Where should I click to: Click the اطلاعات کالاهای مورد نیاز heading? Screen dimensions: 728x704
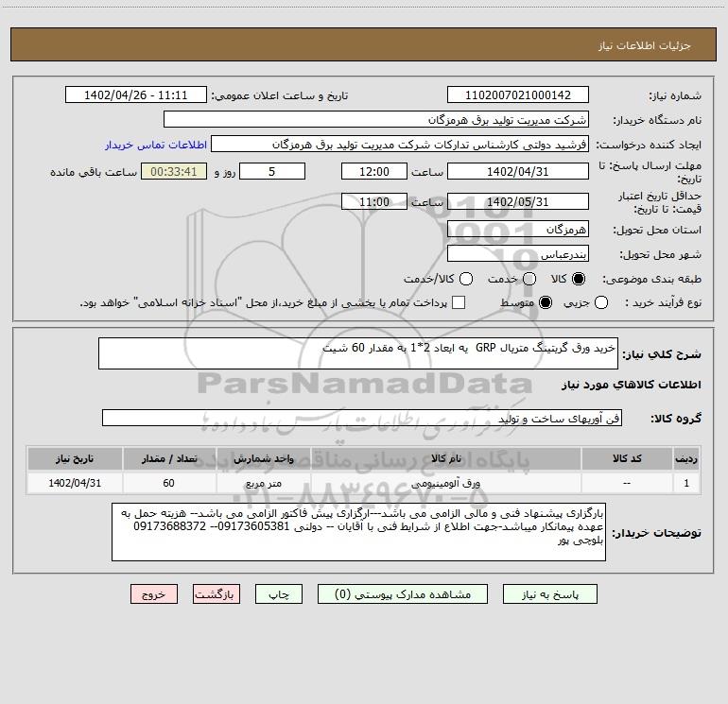[632, 385]
